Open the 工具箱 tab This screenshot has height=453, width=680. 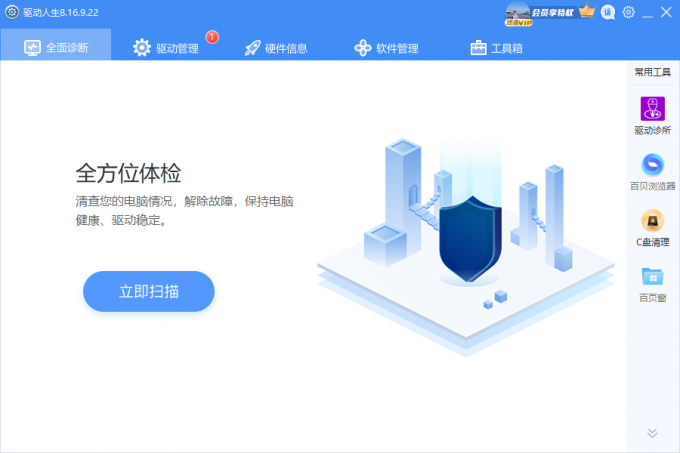497,48
